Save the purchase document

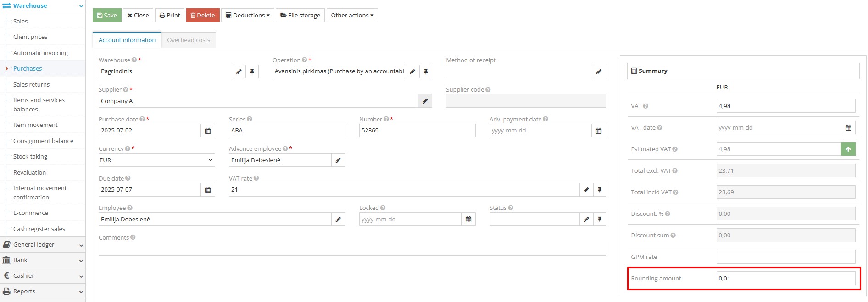[107, 15]
